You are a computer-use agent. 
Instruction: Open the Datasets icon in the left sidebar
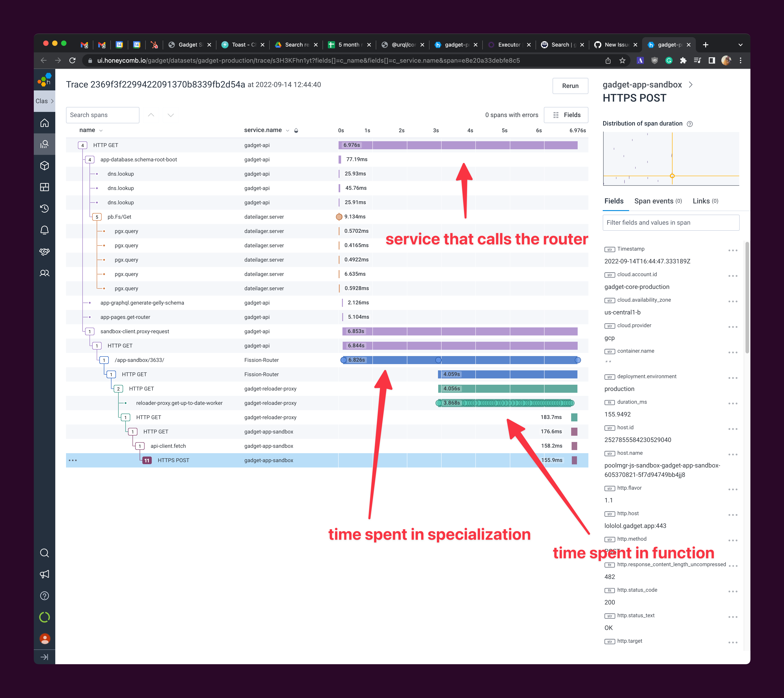[45, 166]
